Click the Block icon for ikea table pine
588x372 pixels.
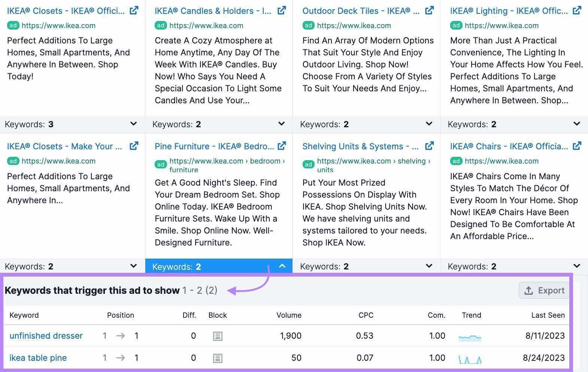click(218, 358)
